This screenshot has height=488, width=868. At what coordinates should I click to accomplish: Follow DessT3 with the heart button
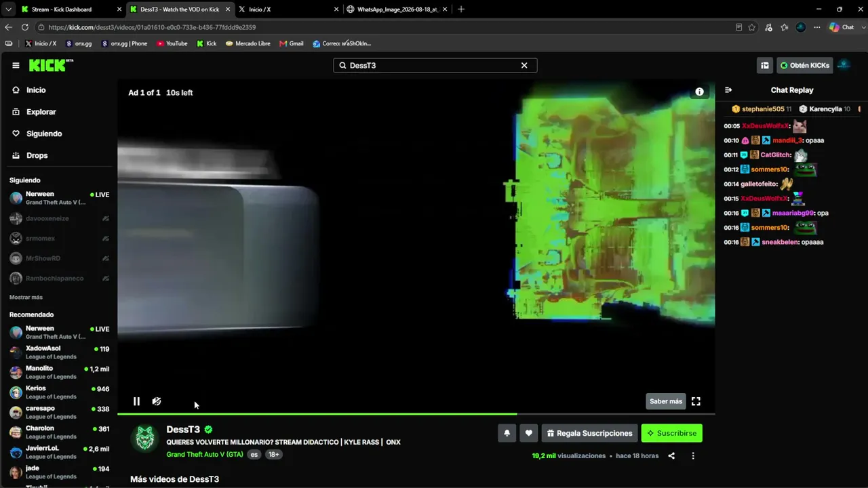[529, 433]
